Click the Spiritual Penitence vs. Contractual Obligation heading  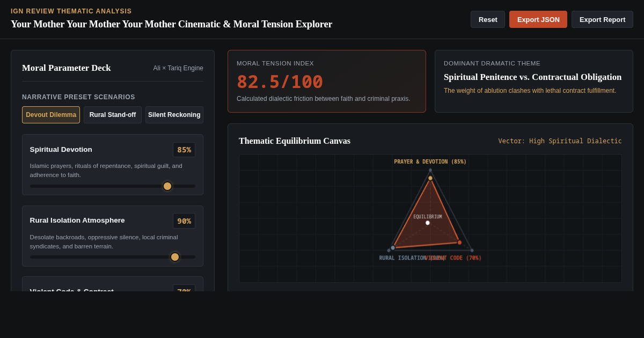(x=532, y=77)
